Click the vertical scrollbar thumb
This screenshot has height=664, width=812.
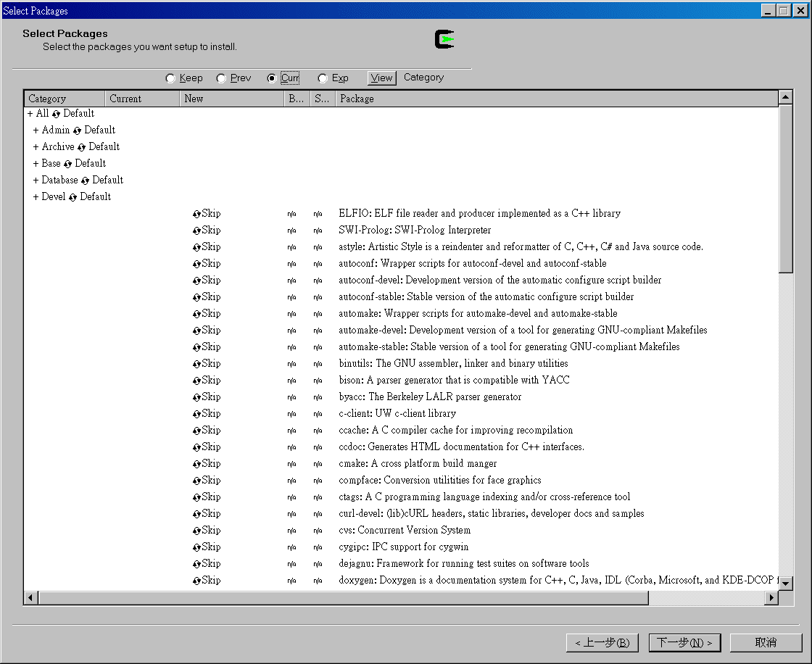[x=786, y=188]
